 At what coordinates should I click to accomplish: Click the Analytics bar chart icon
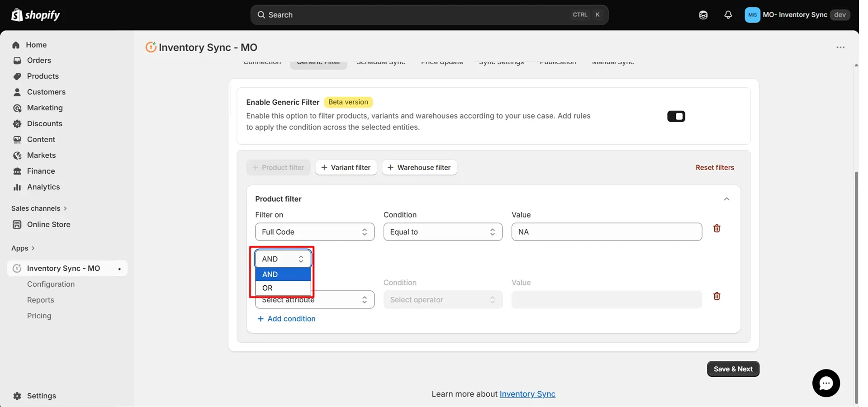click(x=17, y=187)
